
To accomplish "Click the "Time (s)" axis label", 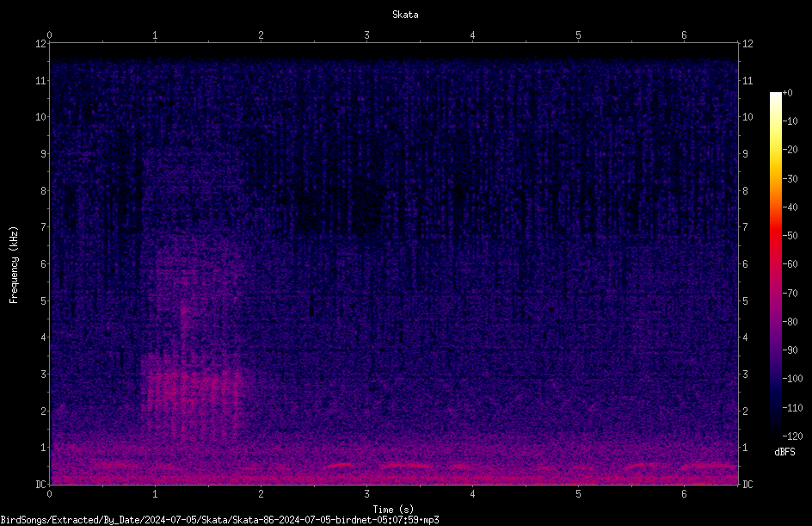I will pyautogui.click(x=393, y=510).
